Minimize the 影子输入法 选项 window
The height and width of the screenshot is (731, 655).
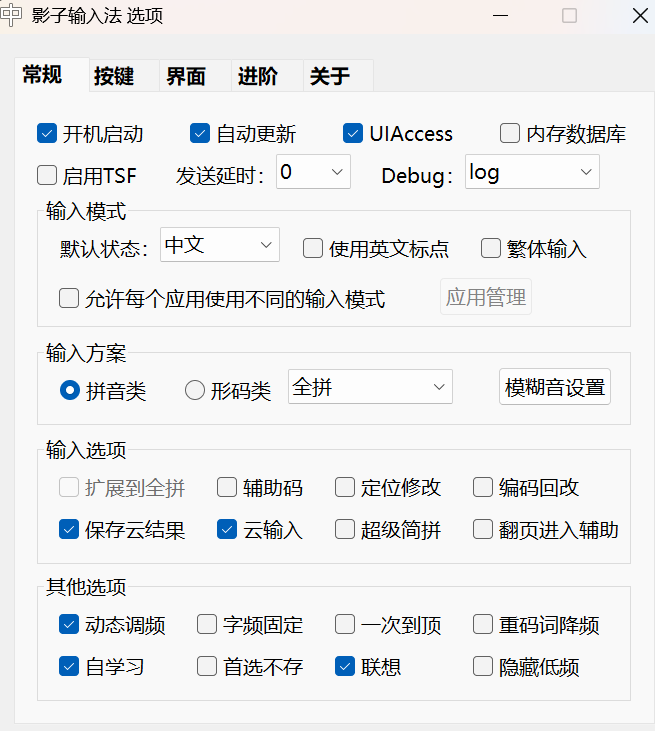pos(500,15)
